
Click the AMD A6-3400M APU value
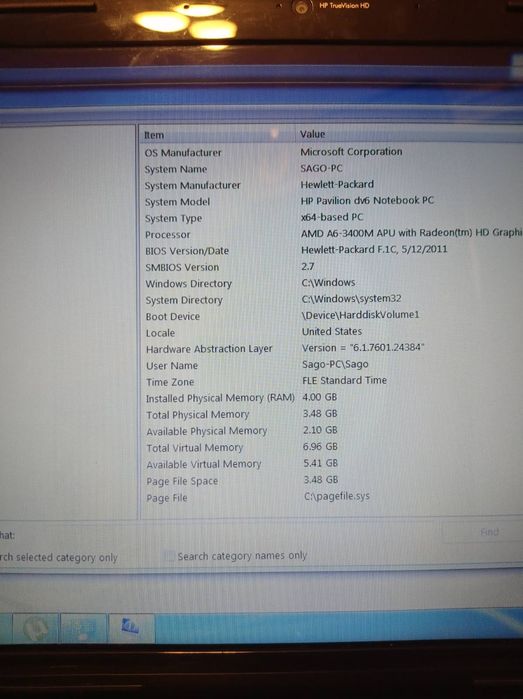tap(411, 233)
